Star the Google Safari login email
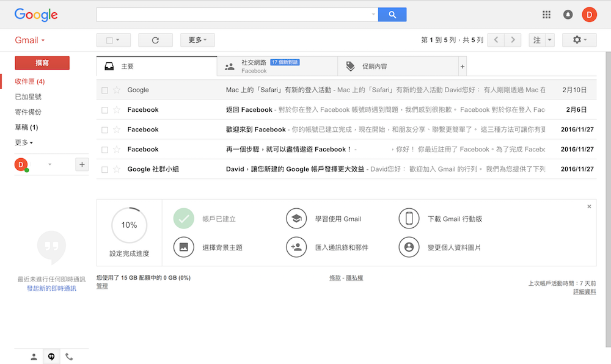Screen dimensions: 611x364 (x=117, y=90)
